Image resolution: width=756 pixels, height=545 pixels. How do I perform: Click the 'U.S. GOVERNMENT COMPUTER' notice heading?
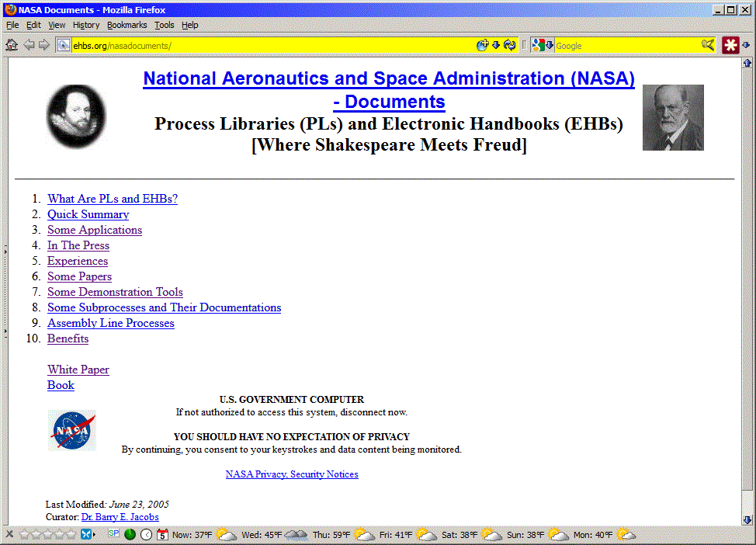point(292,399)
